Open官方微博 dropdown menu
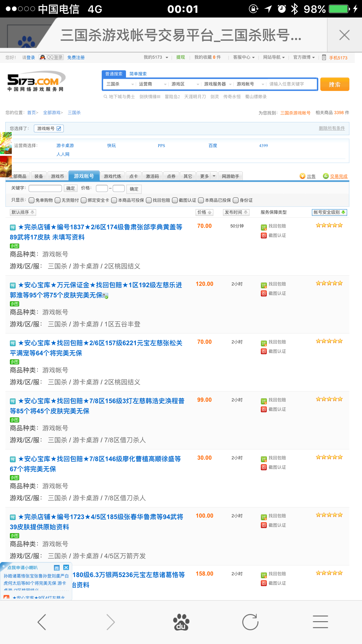 [x=304, y=57]
